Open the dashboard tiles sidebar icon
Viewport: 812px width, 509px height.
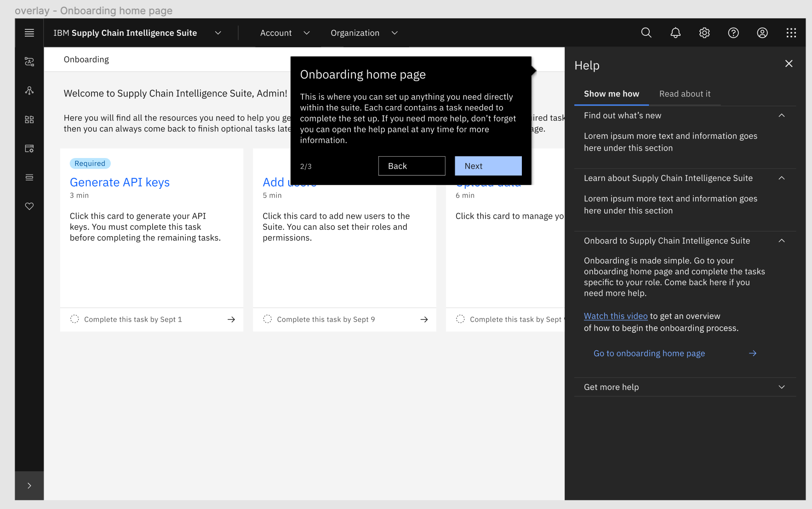(29, 119)
